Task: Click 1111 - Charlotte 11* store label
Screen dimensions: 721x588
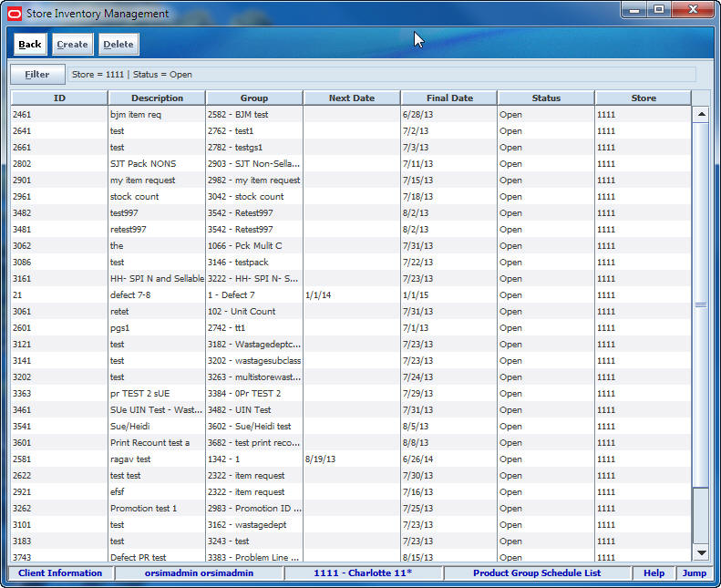Action: (363, 573)
